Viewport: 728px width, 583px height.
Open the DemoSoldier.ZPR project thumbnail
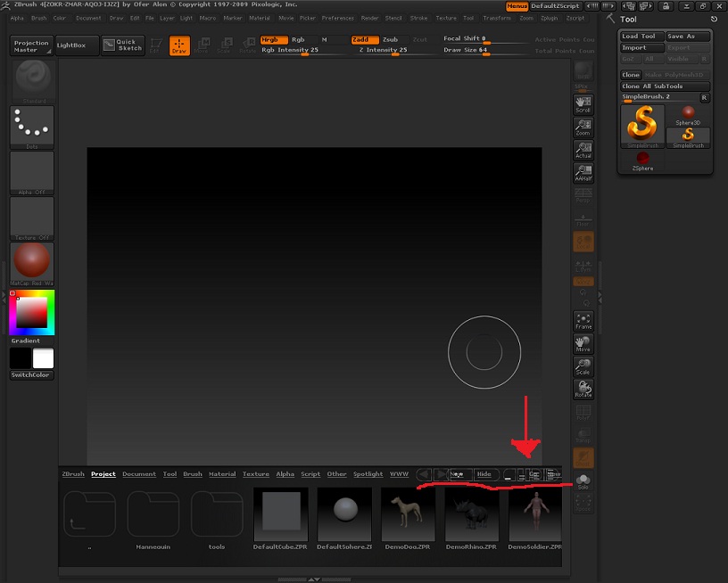point(534,517)
